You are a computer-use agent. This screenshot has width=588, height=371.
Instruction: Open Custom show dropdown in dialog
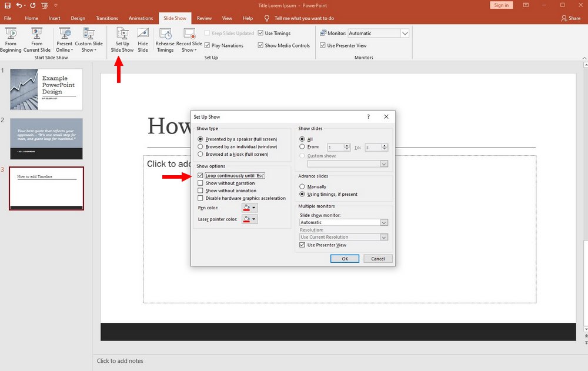[x=384, y=164]
